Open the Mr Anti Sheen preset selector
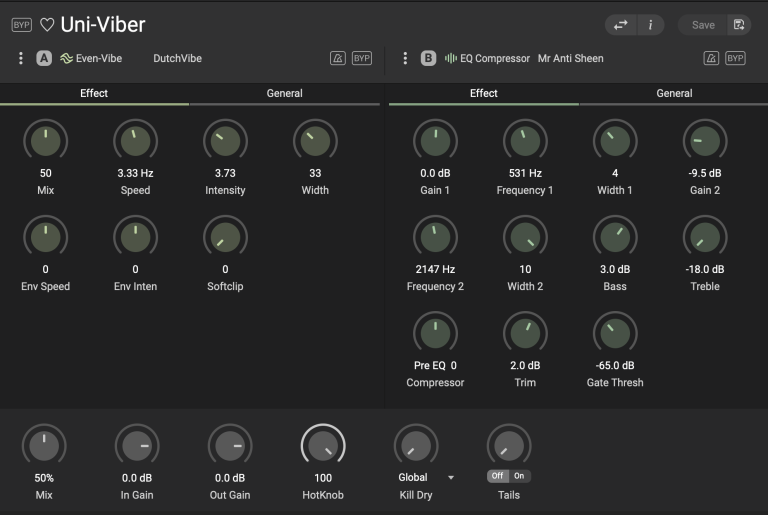Viewport: 768px width, 515px height. pos(571,58)
